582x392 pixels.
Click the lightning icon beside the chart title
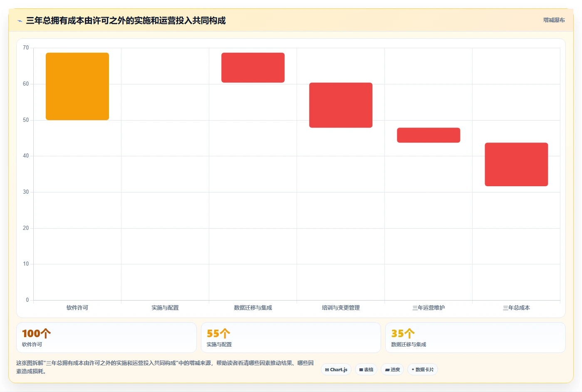point(20,21)
